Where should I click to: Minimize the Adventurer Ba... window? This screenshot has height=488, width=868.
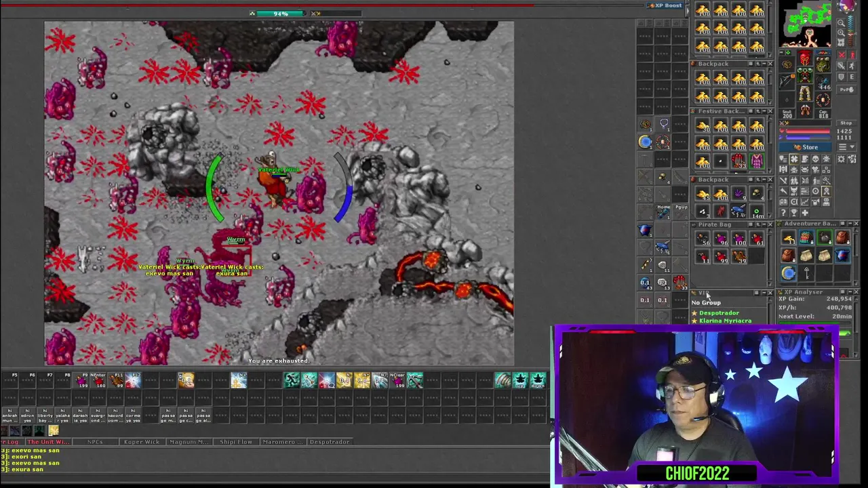point(850,224)
